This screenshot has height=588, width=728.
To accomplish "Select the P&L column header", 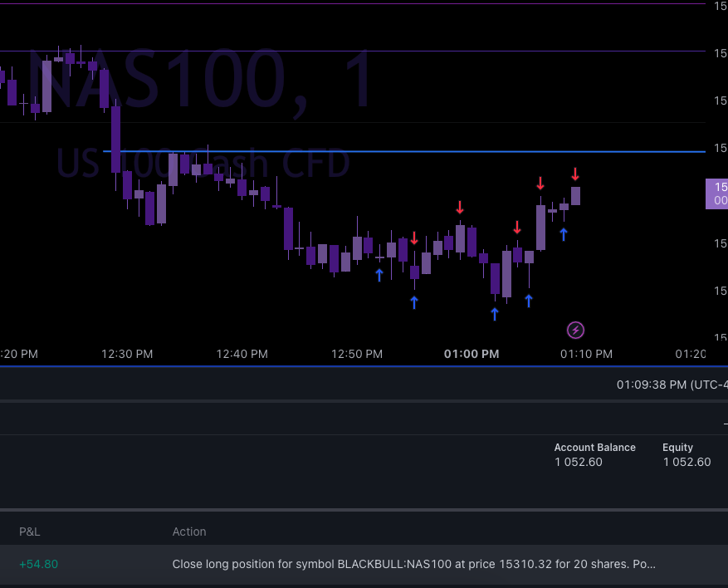I will tap(29, 531).
